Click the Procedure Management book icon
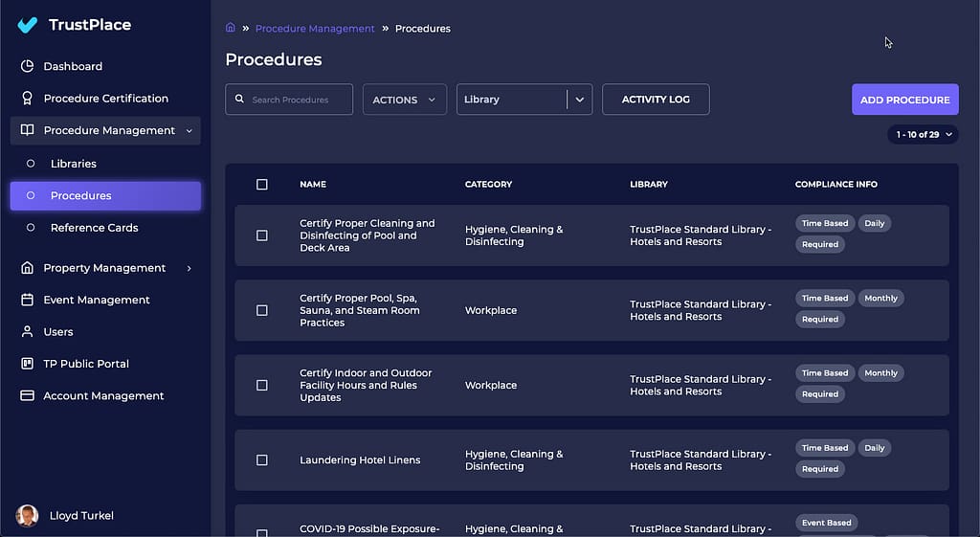Screen dimensions: 980x537 (27, 130)
